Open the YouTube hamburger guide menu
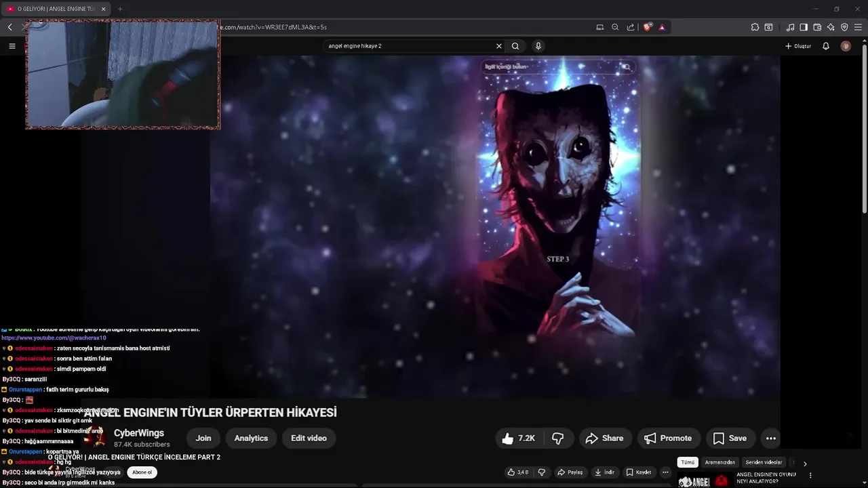Screen dimensions: 868x488 pyautogui.click(x=12, y=46)
